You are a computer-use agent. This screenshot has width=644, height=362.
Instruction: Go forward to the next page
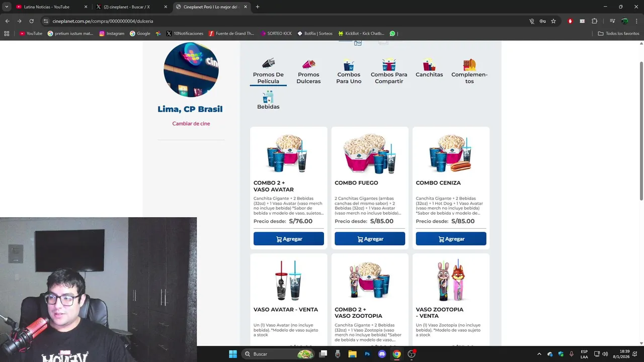point(19,21)
